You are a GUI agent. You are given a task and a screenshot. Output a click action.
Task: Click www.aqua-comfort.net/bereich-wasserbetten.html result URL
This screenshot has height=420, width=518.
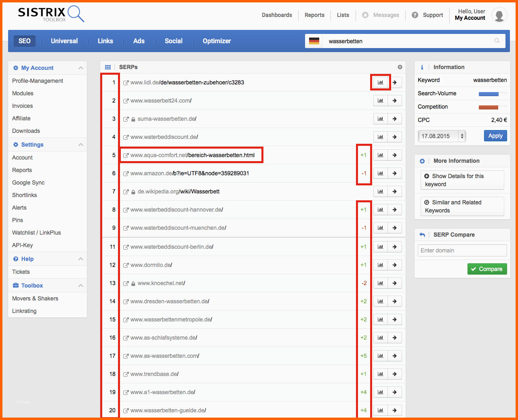pyautogui.click(x=192, y=155)
